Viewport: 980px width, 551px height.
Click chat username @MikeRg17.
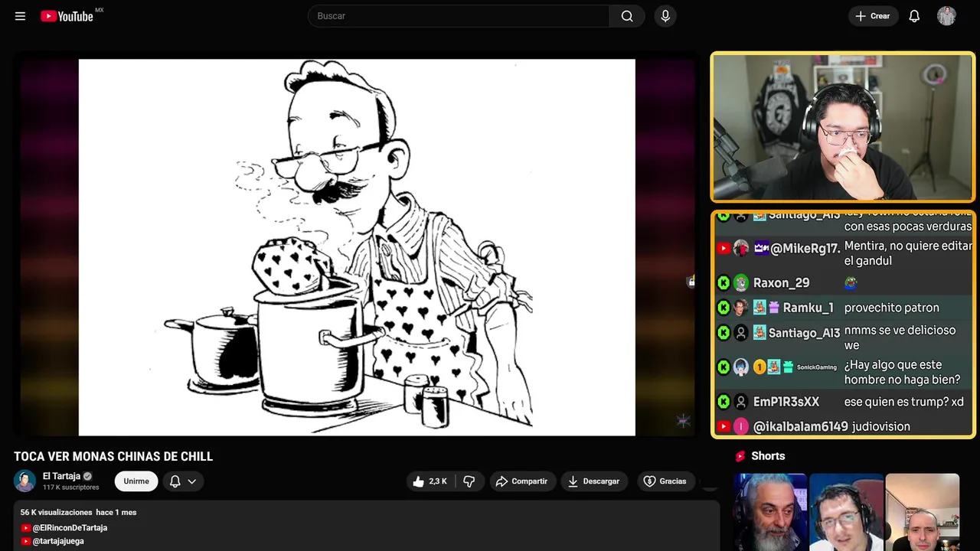pos(805,248)
